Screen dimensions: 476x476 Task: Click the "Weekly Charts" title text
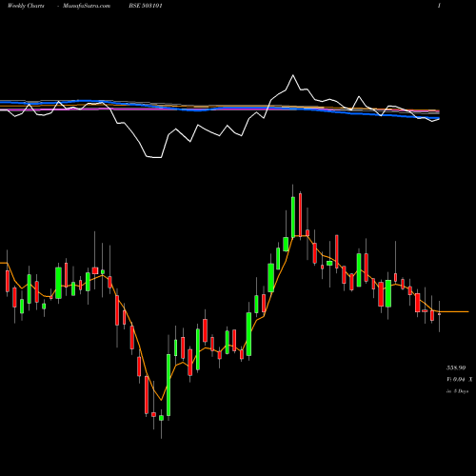point(26,6)
